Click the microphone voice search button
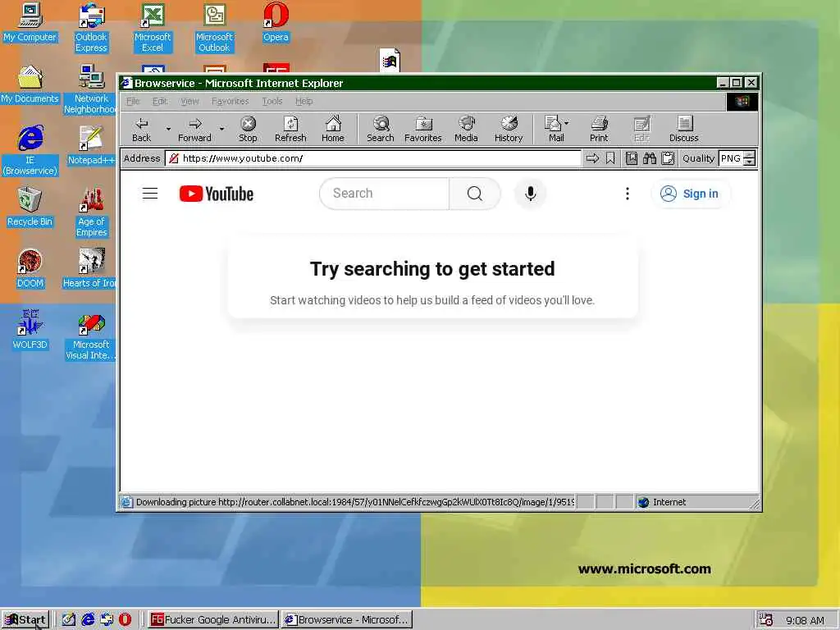This screenshot has height=630, width=840. (x=531, y=194)
